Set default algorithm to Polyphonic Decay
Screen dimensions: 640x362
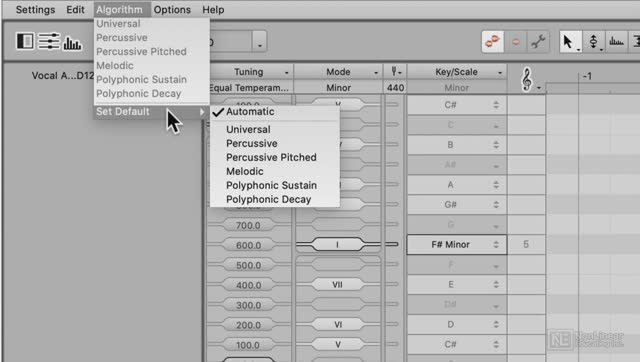click(275, 199)
